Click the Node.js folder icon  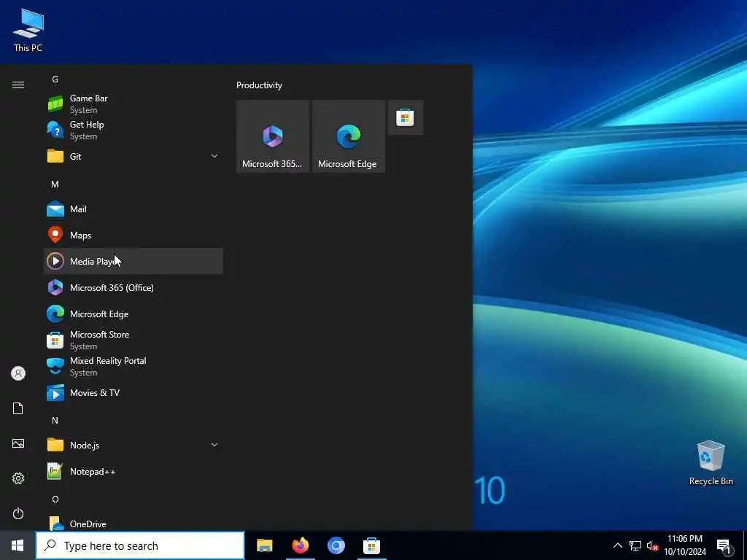(x=55, y=446)
